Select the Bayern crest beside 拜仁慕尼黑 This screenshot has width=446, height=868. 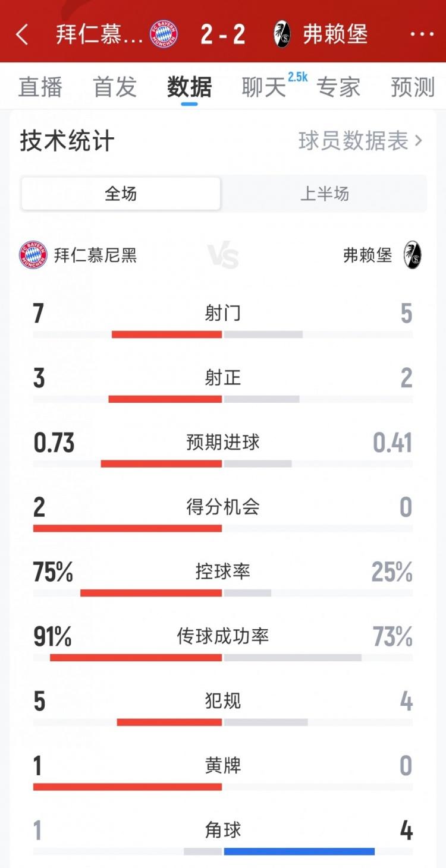[x=33, y=252]
